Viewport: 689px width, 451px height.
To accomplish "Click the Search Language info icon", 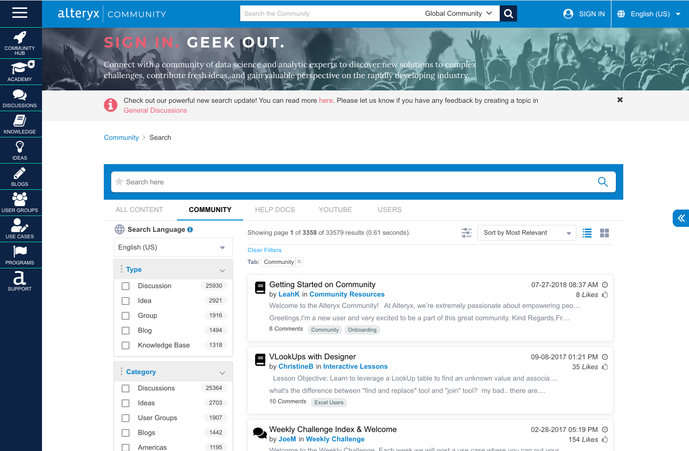I will coord(190,229).
